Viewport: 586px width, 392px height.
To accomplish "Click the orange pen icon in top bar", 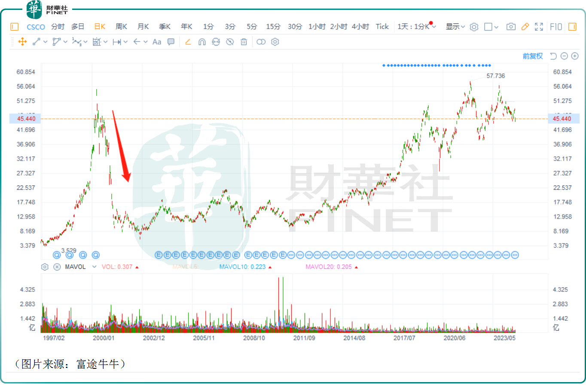I will pos(525,27).
